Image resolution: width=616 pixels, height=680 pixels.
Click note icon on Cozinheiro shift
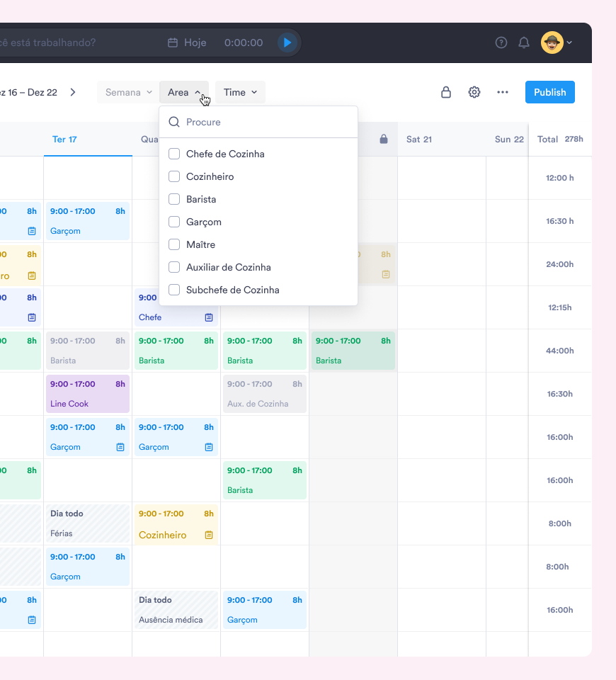click(x=209, y=535)
